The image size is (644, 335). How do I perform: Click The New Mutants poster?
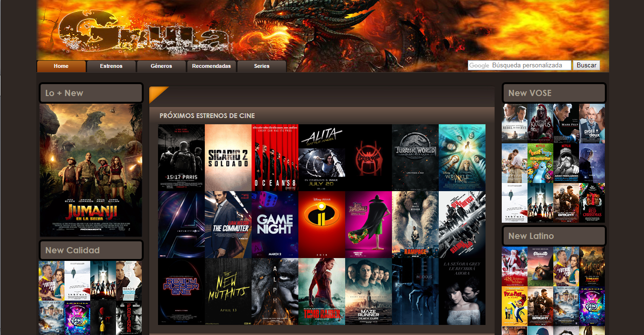tap(228, 292)
